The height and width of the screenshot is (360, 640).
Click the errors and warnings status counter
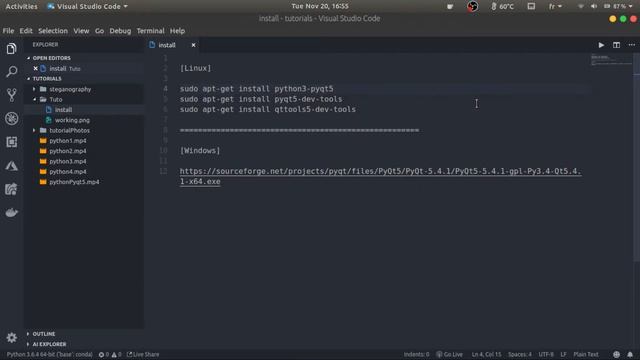tap(110, 354)
